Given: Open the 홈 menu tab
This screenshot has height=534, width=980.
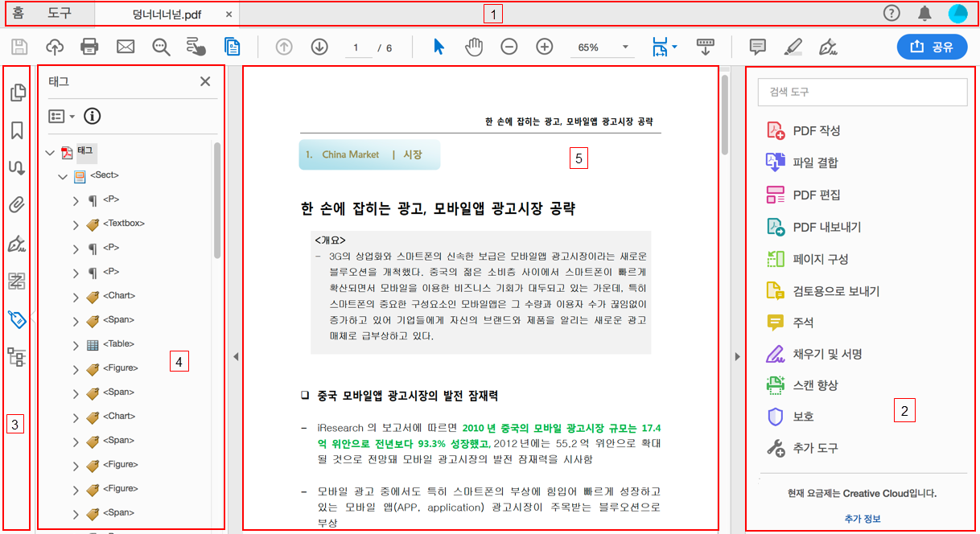Looking at the screenshot, I should point(19,14).
